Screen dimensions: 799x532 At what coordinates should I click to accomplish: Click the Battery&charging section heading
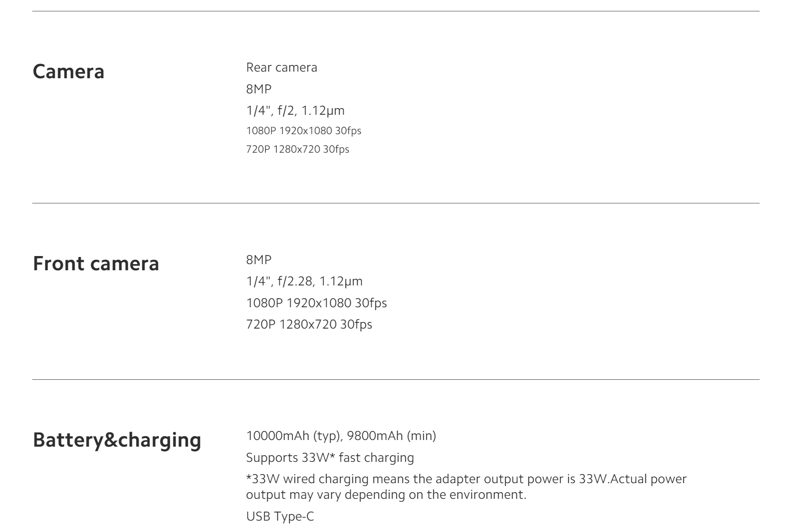[117, 440]
